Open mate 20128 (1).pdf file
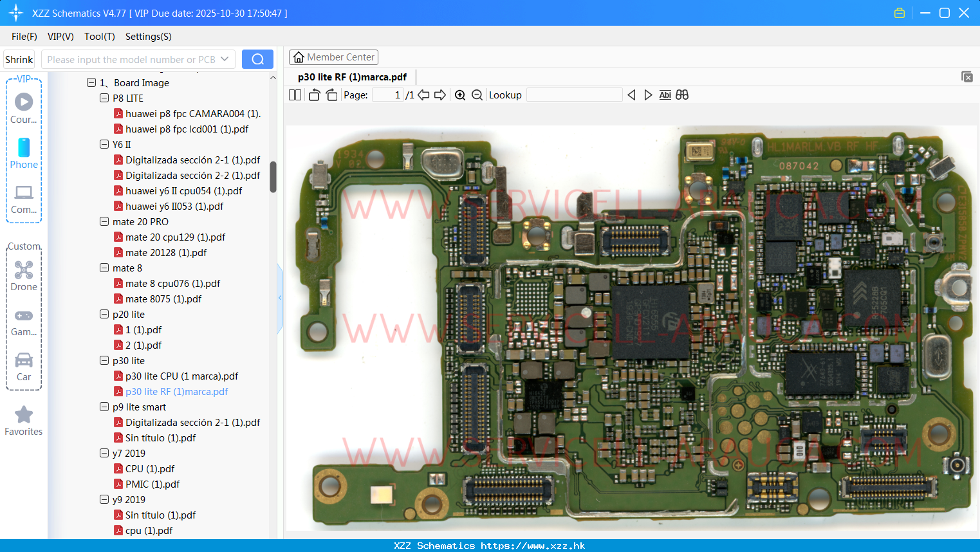Image resolution: width=980 pixels, height=552 pixels. coord(166,252)
